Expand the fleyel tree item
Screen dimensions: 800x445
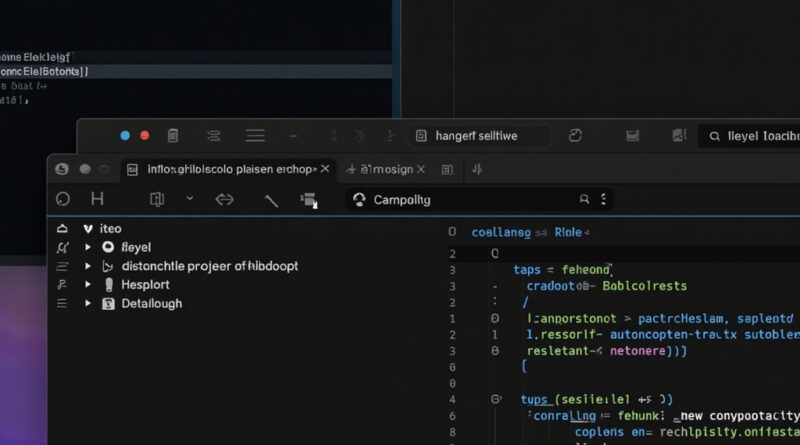(88, 247)
